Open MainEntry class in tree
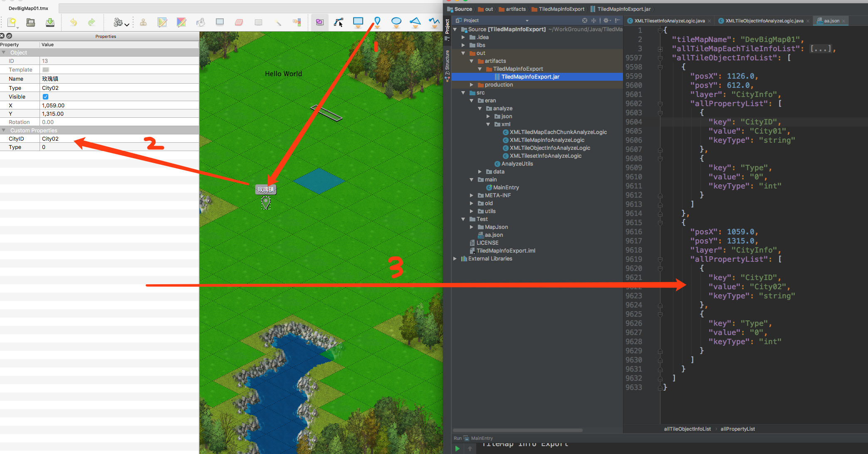Viewport: 868px width, 454px height. tap(506, 188)
